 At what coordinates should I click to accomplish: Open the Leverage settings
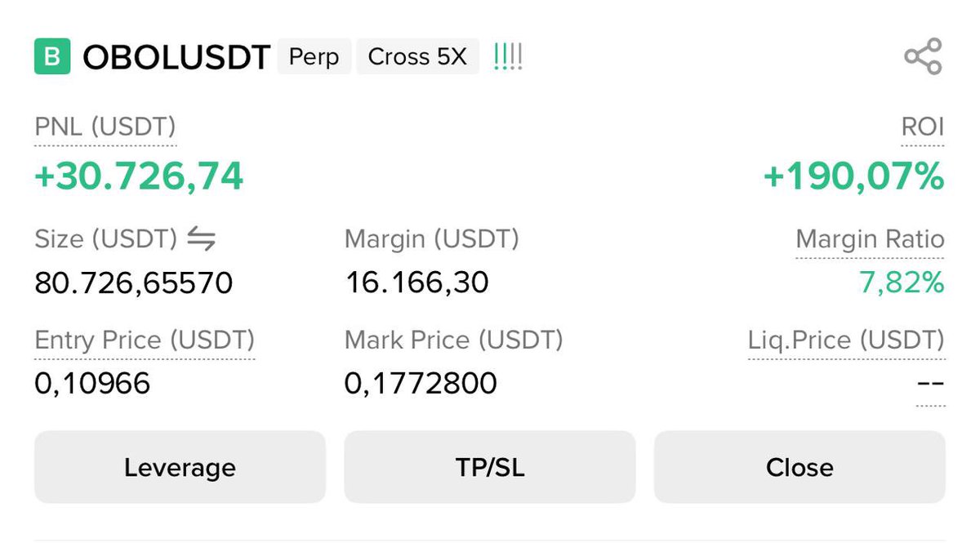[x=180, y=467]
